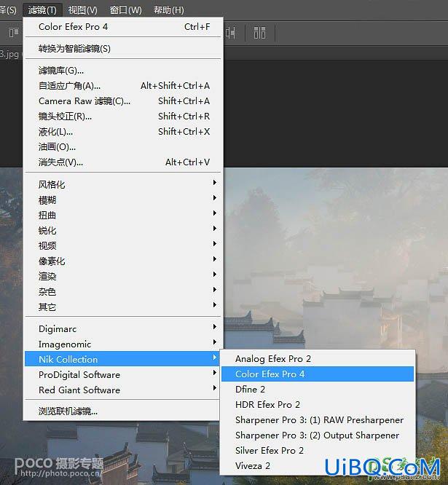
Task: Launch Color Efex Pro 4 in the Nik Collection submenu
Action: coord(318,374)
